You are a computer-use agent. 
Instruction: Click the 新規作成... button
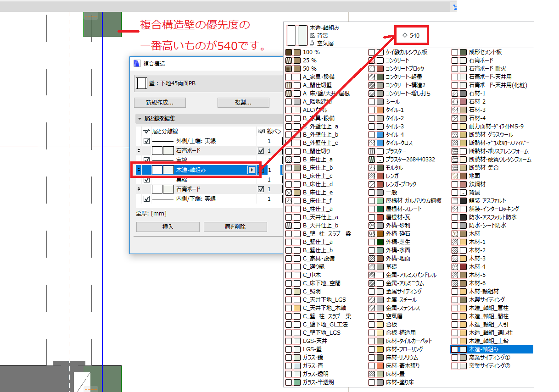159,102
